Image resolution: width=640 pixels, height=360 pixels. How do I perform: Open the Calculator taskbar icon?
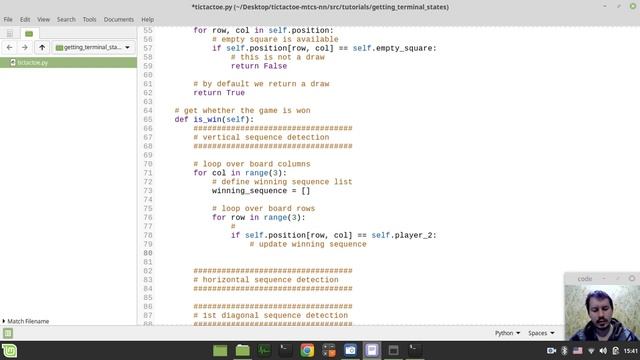[329, 351]
